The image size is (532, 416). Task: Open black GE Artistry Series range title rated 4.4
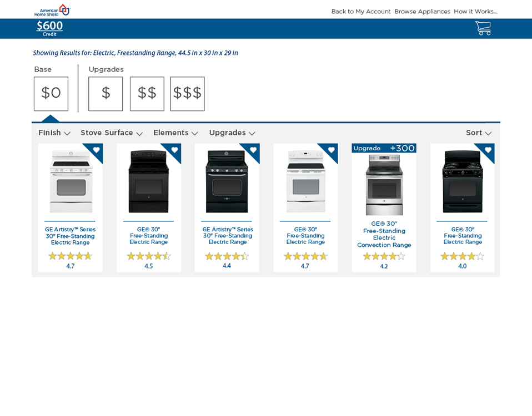click(228, 235)
